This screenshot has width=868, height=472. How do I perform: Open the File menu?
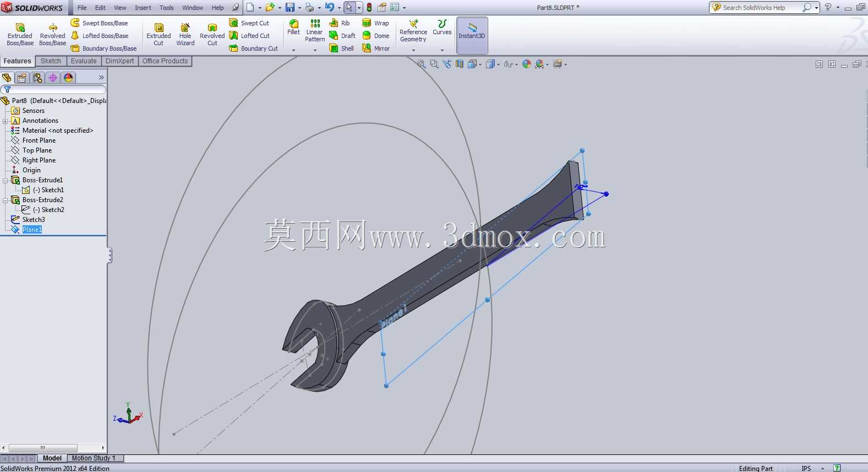pos(82,8)
